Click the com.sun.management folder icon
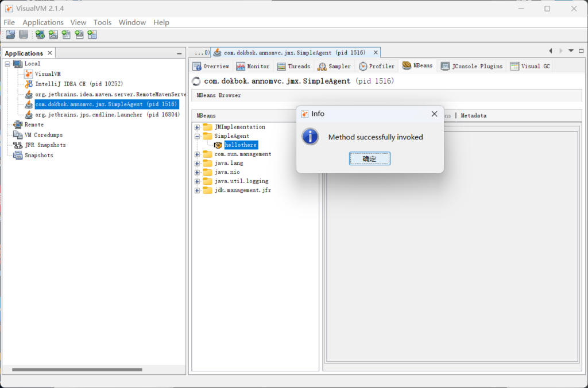Image resolution: width=588 pixels, height=388 pixels. coord(207,154)
